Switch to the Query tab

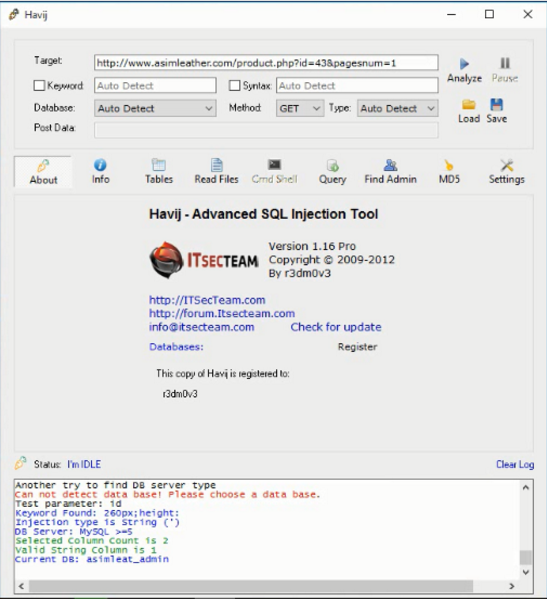coord(332,172)
